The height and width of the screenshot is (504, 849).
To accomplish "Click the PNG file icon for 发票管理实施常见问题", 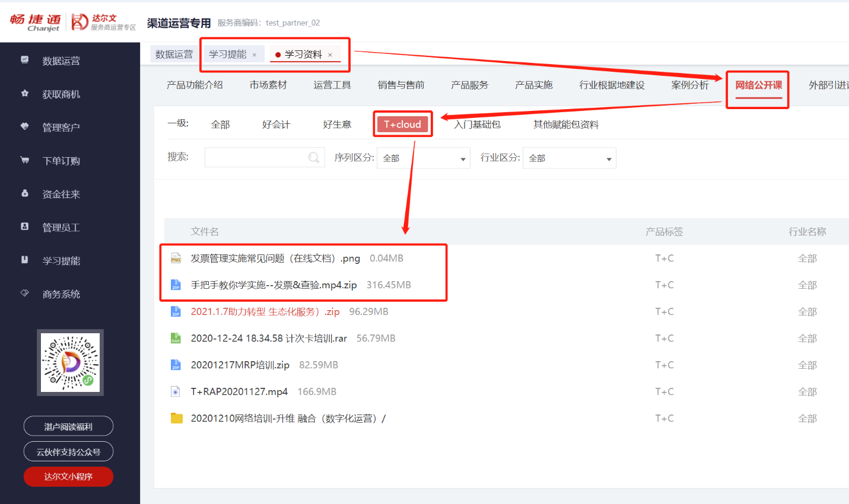I will coord(176,259).
